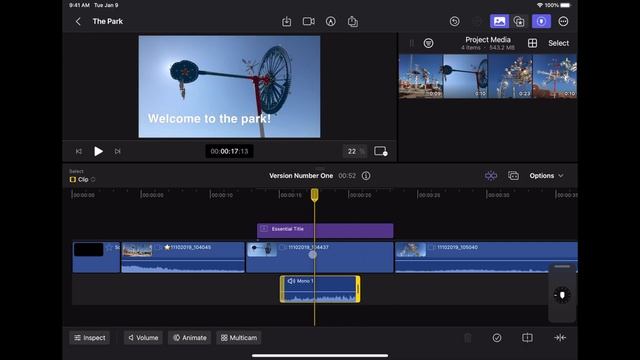The image size is (640, 360).
Task: Change the Clip select mode
Action: (82, 179)
